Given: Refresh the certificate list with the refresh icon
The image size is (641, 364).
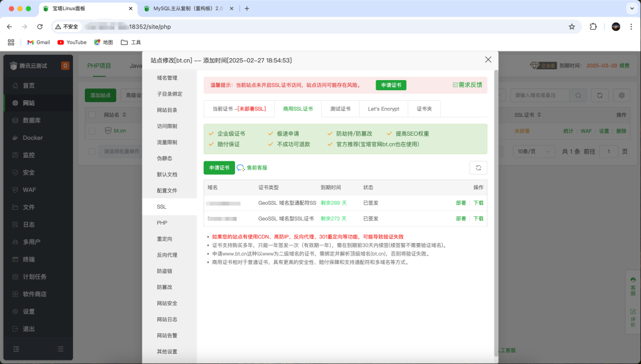Looking at the screenshot, I should 478,168.
